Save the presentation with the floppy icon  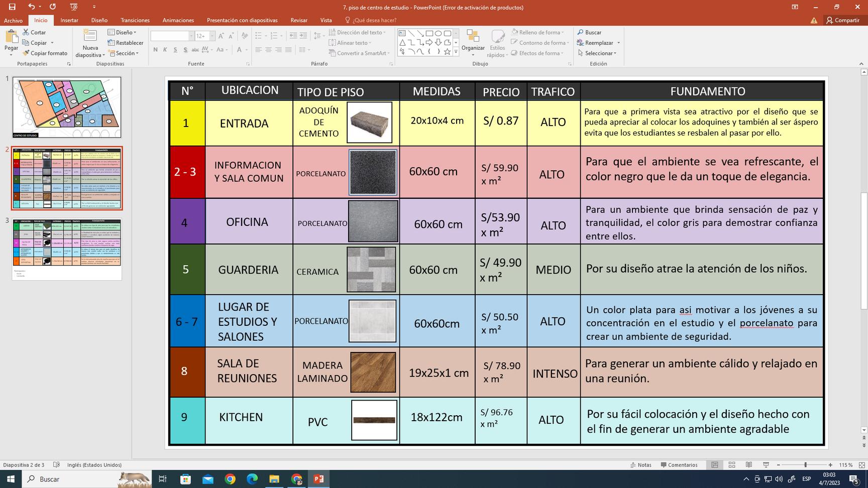click(12, 7)
